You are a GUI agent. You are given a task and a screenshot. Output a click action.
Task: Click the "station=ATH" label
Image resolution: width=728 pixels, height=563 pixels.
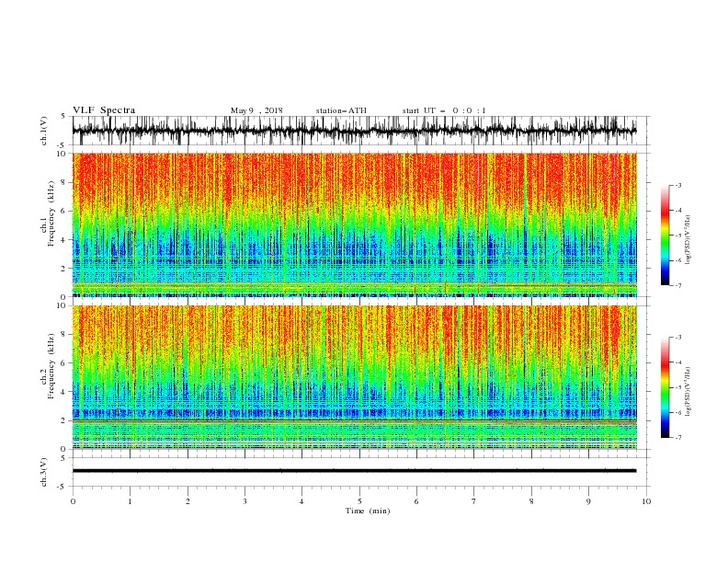pyautogui.click(x=341, y=110)
